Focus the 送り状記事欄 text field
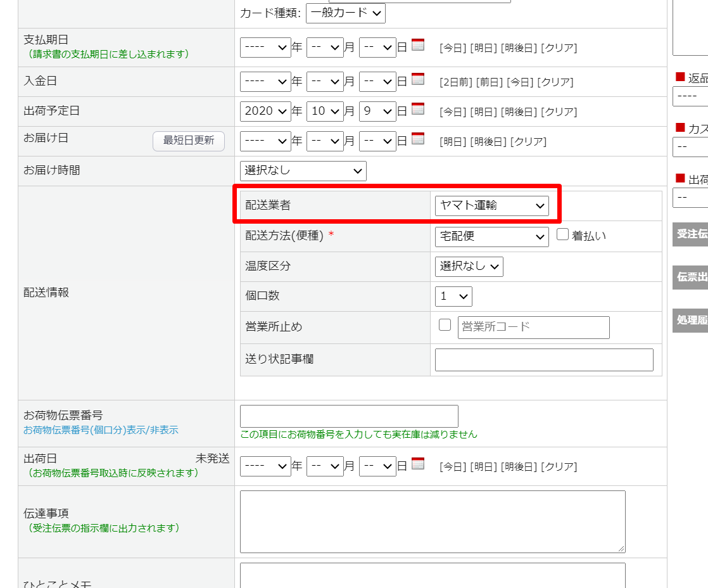The width and height of the screenshot is (708, 588). coord(544,360)
